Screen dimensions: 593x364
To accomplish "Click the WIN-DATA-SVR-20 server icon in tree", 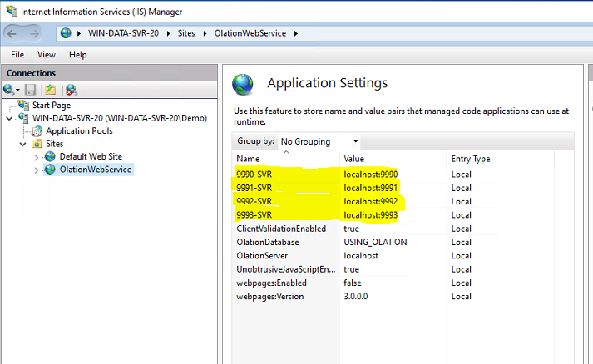I will pyautogui.click(x=23, y=118).
